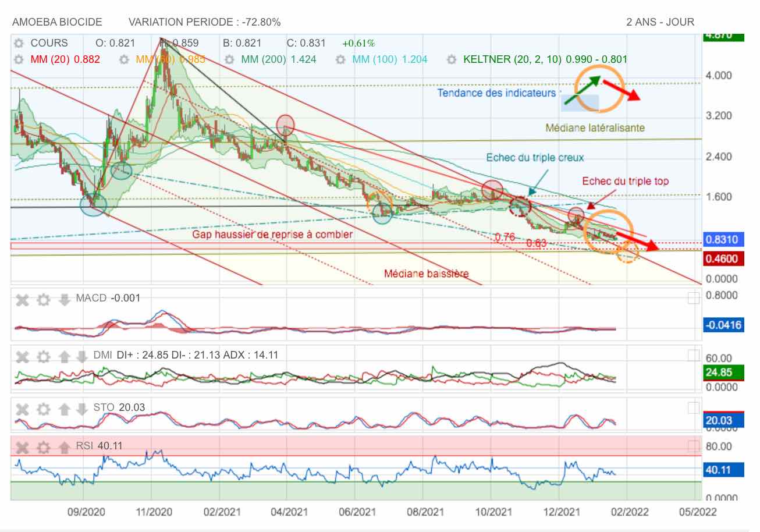Click the 02/2022 date on time axis

coord(630,512)
